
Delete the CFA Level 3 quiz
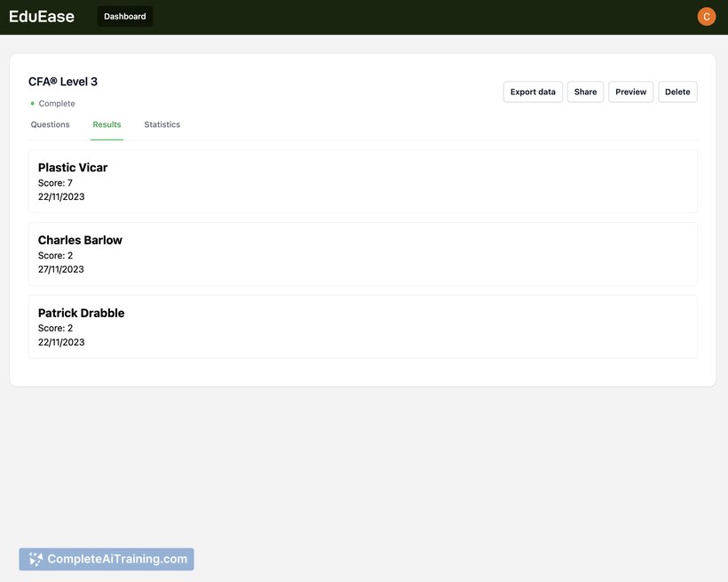(x=677, y=92)
